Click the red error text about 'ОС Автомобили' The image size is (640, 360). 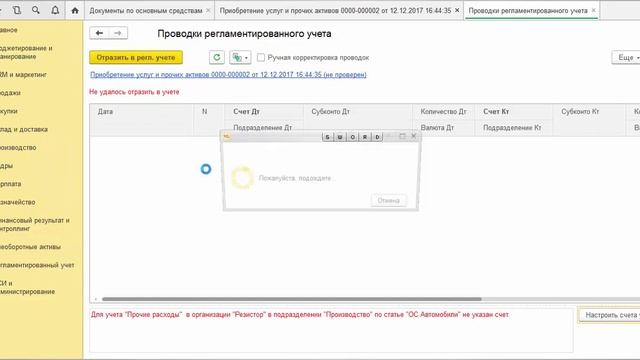(300, 315)
